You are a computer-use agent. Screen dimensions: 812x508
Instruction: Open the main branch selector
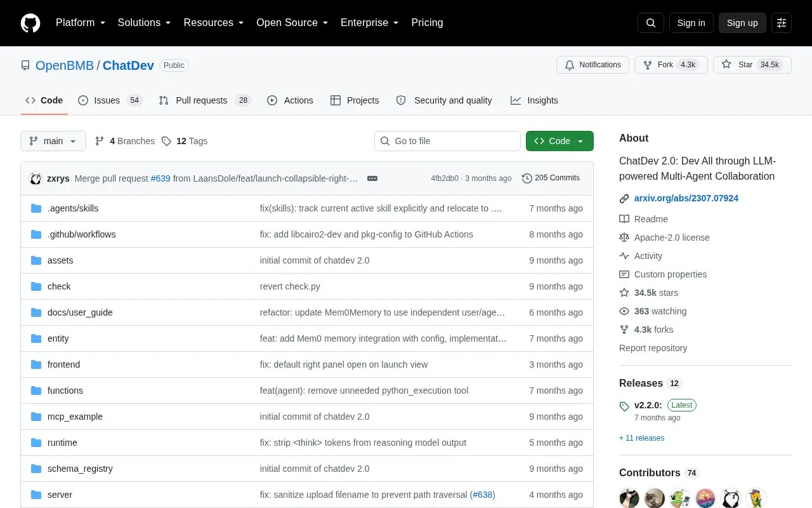53,141
